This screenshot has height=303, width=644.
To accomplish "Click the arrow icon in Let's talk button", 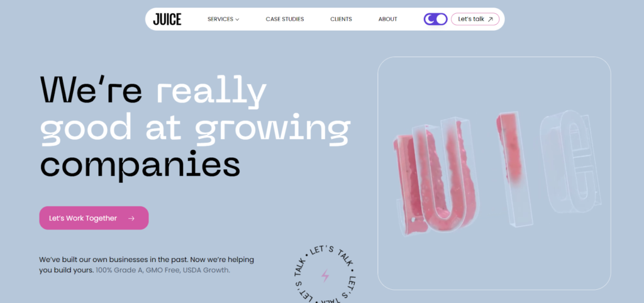I will point(490,19).
